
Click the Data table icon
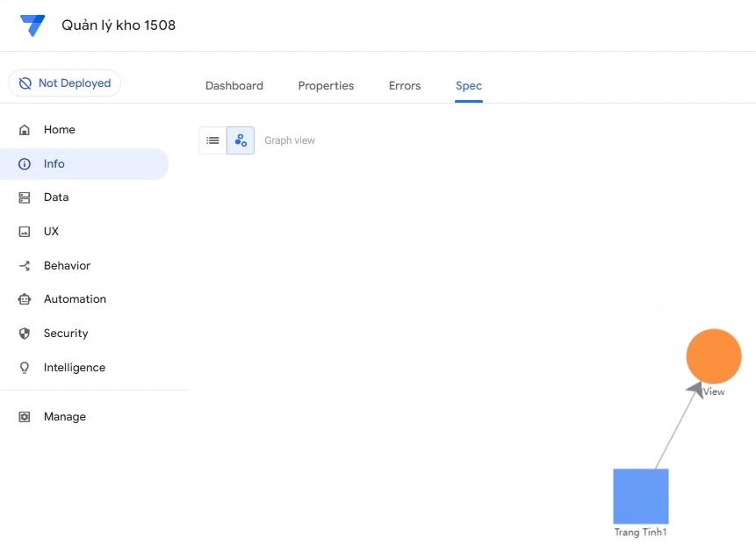[x=24, y=198]
